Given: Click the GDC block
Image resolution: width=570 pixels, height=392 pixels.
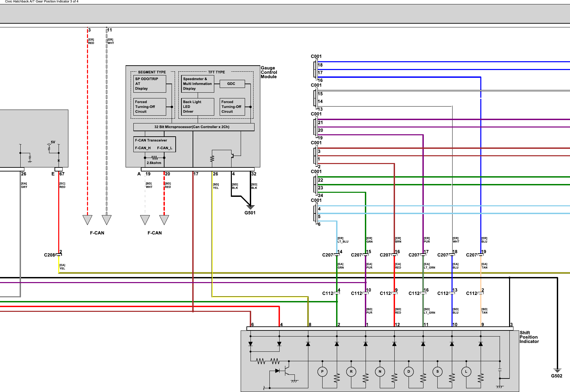Looking at the screenshot, I should tap(232, 84).
